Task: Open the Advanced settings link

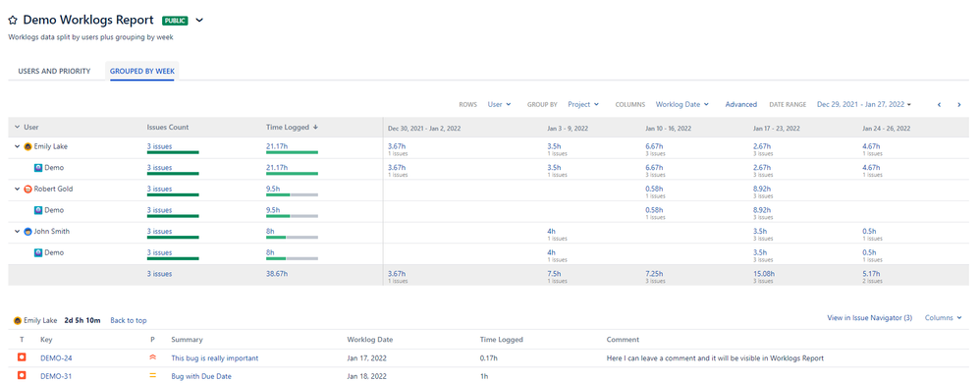Action: (740, 104)
